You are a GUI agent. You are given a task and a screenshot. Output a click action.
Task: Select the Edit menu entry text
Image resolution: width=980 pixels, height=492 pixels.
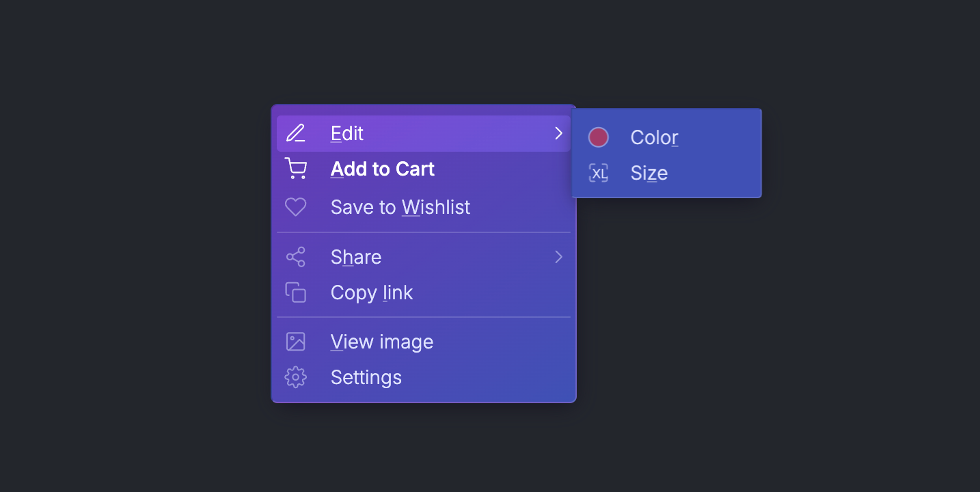(x=347, y=133)
